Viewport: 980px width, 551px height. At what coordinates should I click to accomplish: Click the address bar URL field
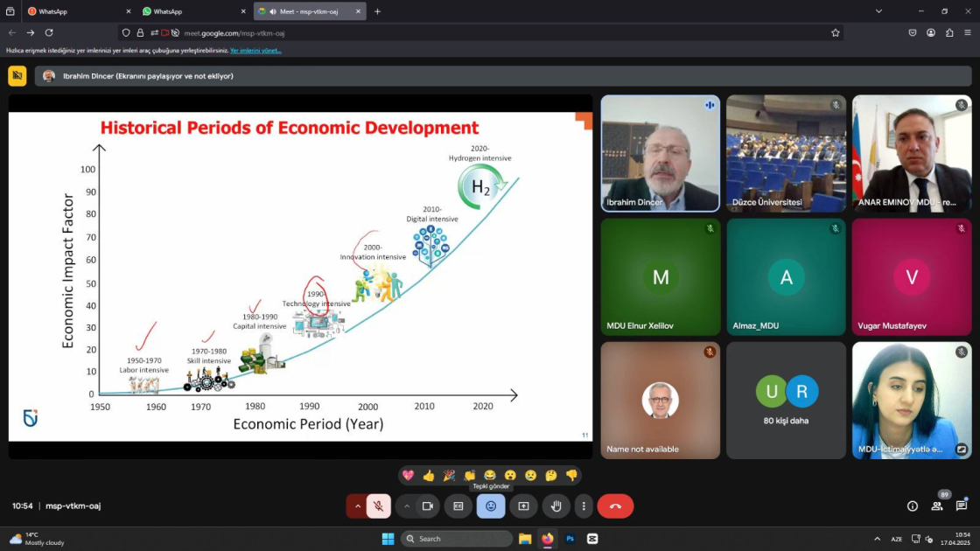pos(480,33)
